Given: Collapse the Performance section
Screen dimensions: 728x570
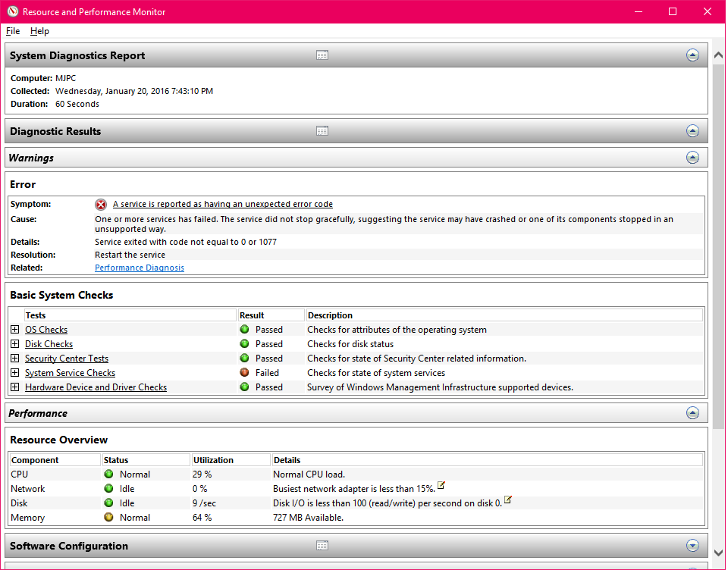Looking at the screenshot, I should pos(692,413).
